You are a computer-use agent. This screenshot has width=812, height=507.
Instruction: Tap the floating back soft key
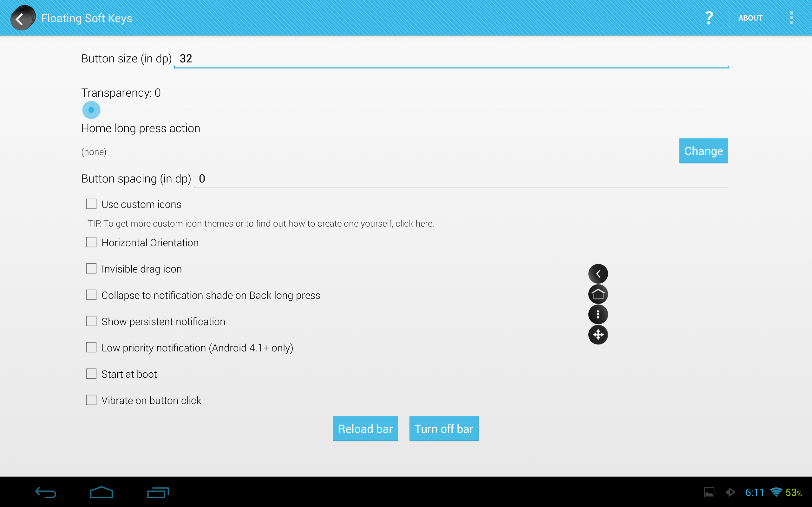coord(598,273)
